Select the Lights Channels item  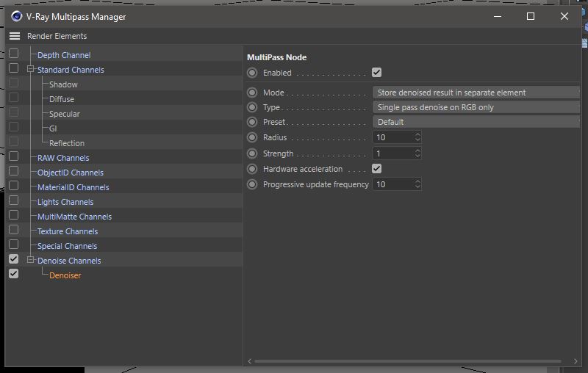65,202
